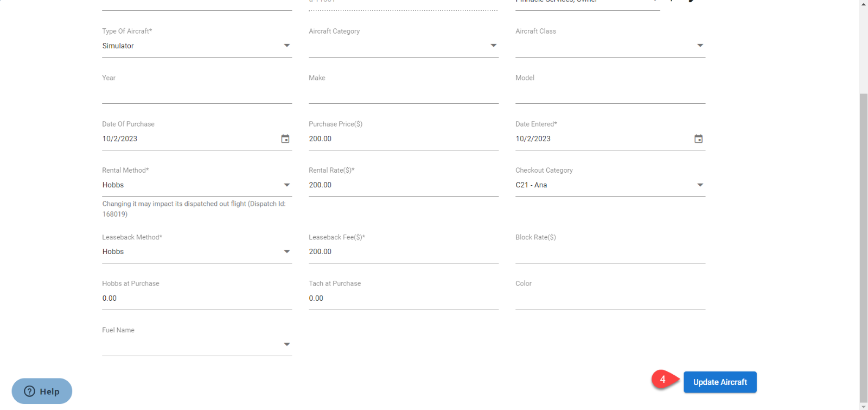
Task: Open the Checkout Category dropdown
Action: 700,185
